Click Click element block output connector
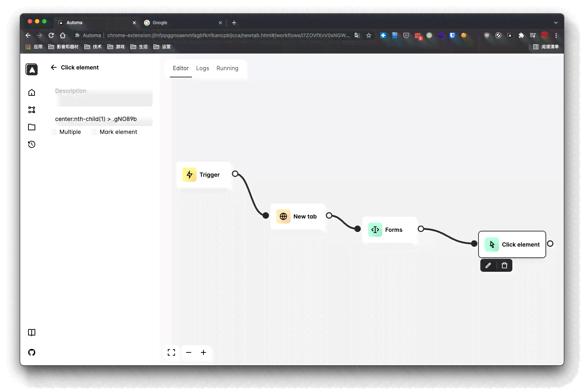This screenshot has width=584, height=392. point(550,244)
